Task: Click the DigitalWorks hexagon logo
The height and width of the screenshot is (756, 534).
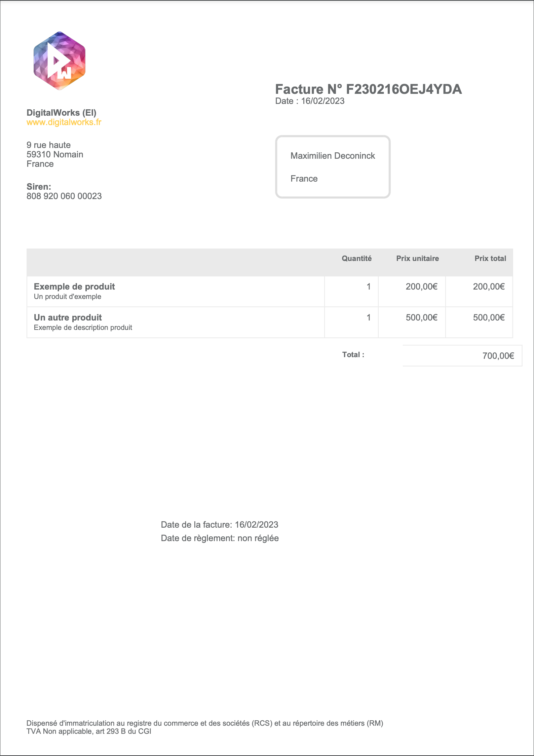Action: 60,61
